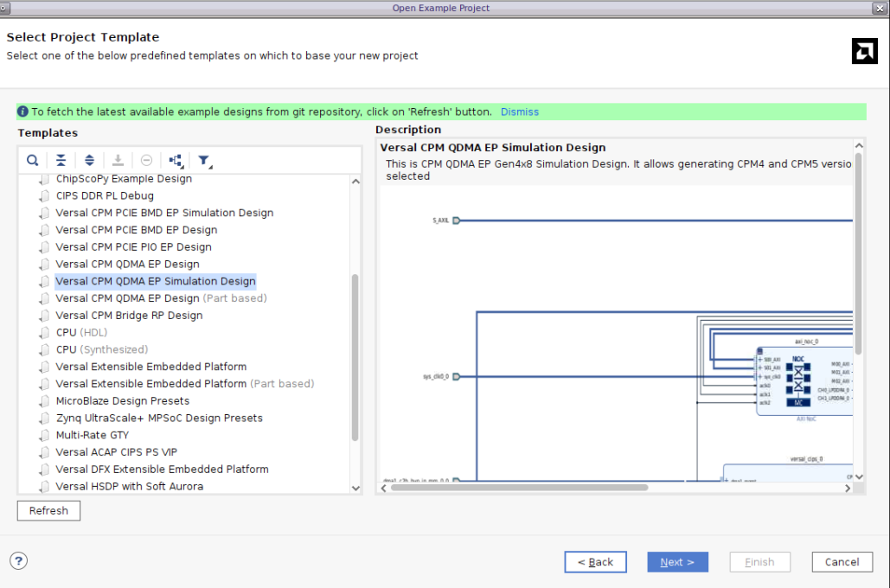
Task: Collapse all entries in templates tree
Action: pyautogui.click(x=61, y=160)
